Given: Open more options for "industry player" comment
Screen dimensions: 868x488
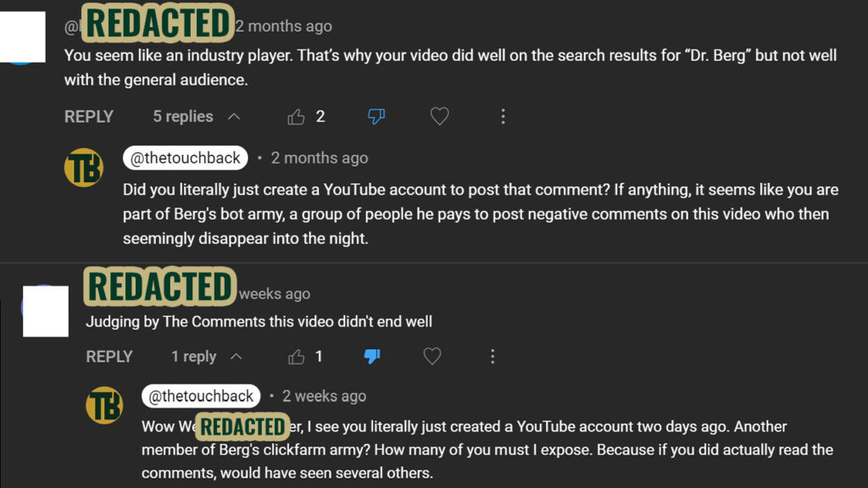Looking at the screenshot, I should pos(503,117).
